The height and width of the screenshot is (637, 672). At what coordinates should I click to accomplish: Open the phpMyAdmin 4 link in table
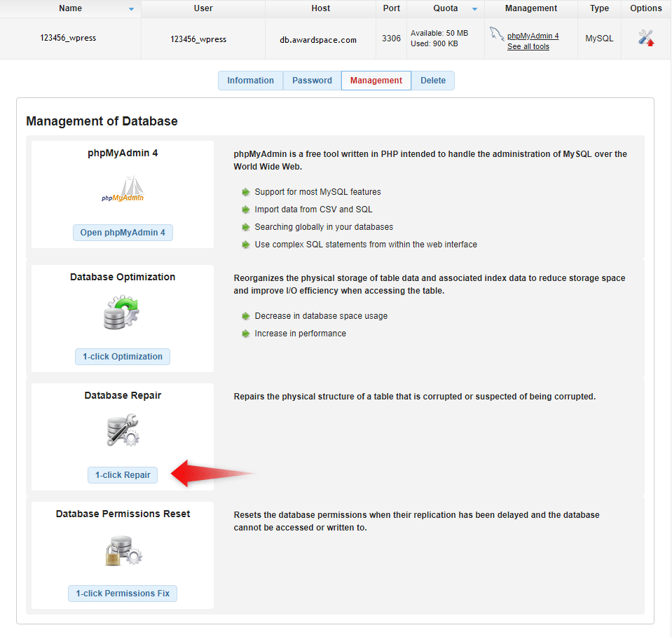coord(533,36)
